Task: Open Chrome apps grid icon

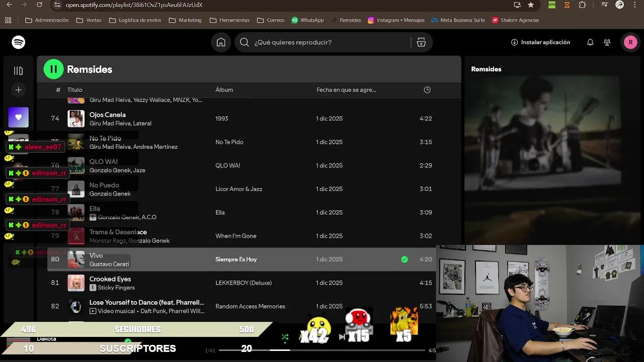Action: (x=8, y=20)
